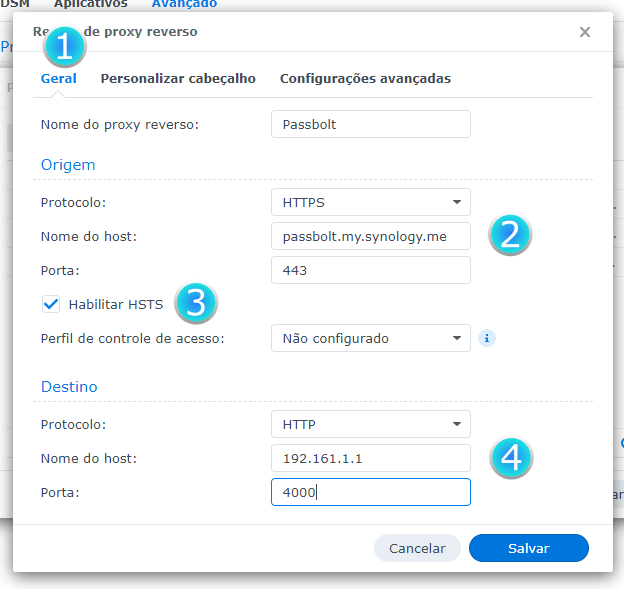Click the info icon beside access control profile
624x589 pixels.
487,338
